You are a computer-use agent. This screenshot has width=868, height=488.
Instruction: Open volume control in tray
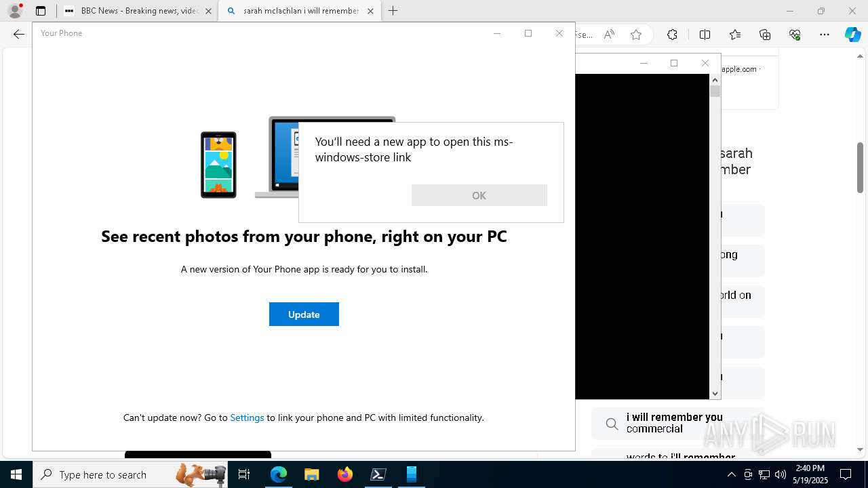click(x=781, y=474)
